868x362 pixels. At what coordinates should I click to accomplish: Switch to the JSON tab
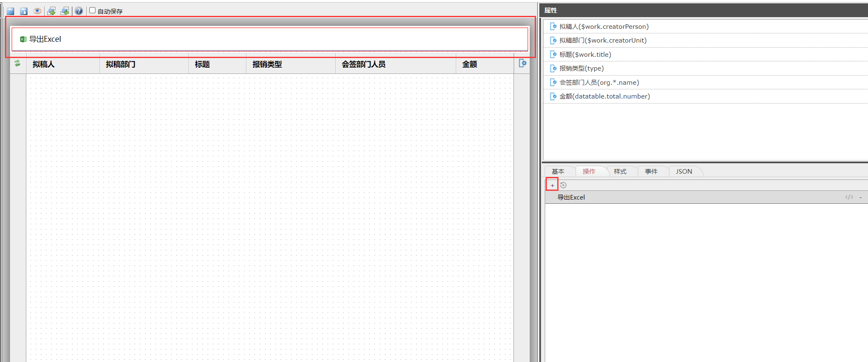(684, 172)
